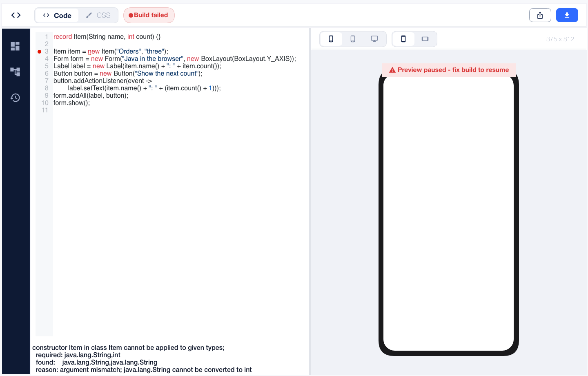Click the constructor Item error message

[x=128, y=348]
